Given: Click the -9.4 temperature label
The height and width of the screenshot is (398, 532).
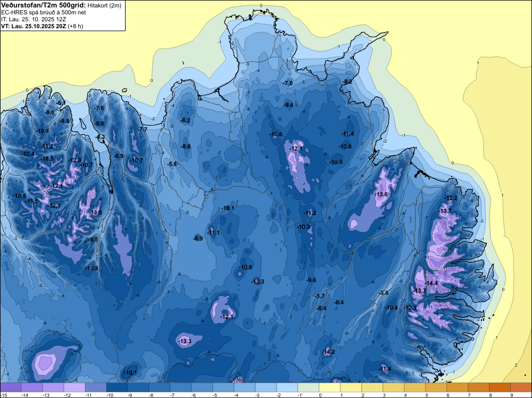Looking at the screenshot, I should pyautogui.click(x=288, y=105).
